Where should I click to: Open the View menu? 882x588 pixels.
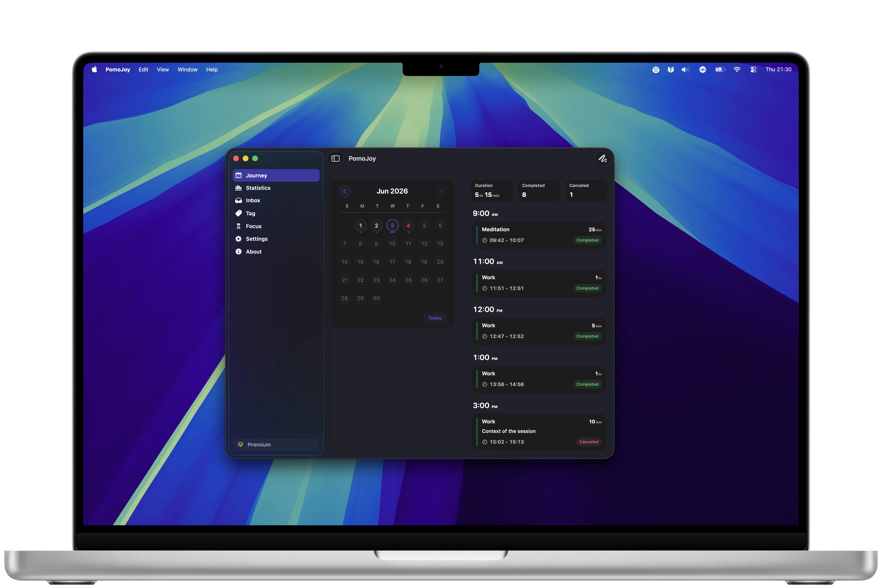pyautogui.click(x=163, y=70)
